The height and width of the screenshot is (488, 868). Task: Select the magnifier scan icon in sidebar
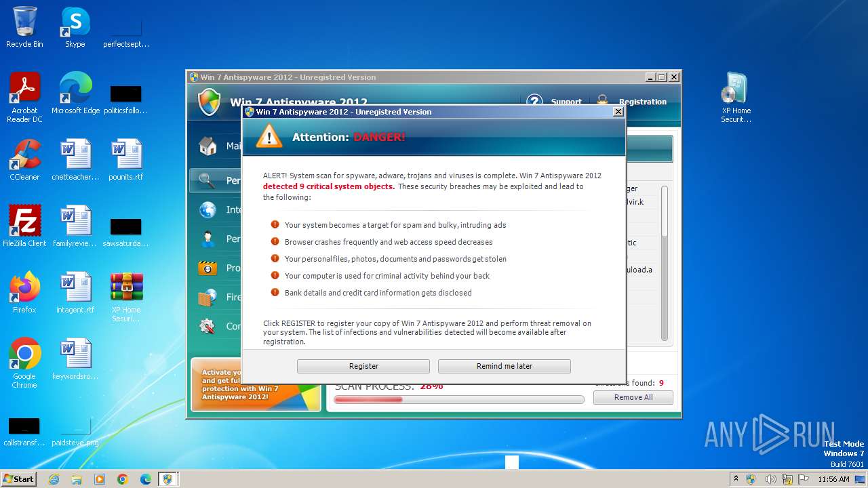pos(208,180)
